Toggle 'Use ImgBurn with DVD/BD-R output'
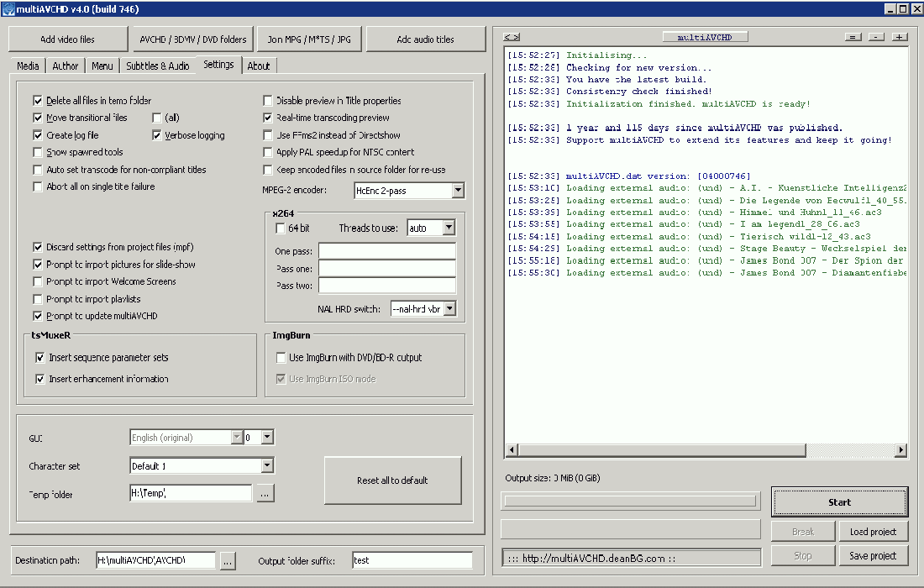 pyautogui.click(x=281, y=358)
